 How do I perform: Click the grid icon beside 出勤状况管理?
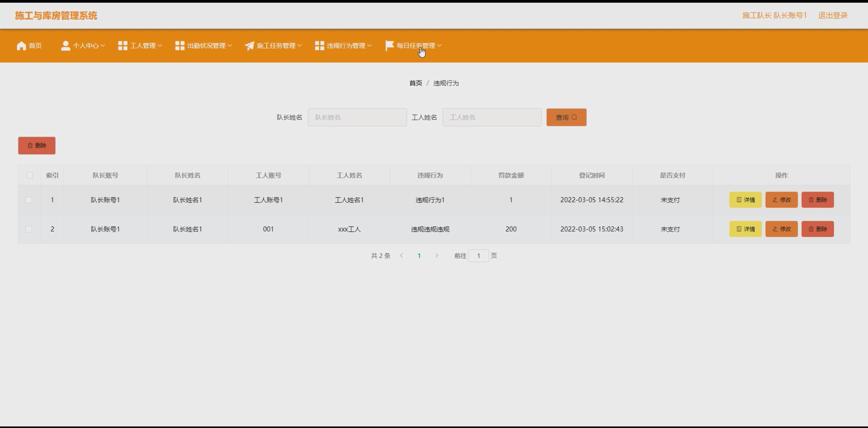pyautogui.click(x=180, y=46)
